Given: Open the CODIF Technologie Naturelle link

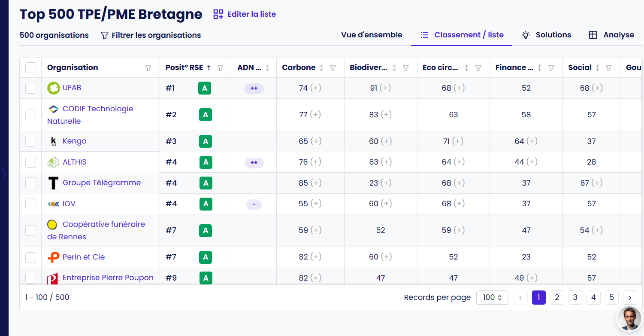Looking at the screenshot, I should (97, 109).
